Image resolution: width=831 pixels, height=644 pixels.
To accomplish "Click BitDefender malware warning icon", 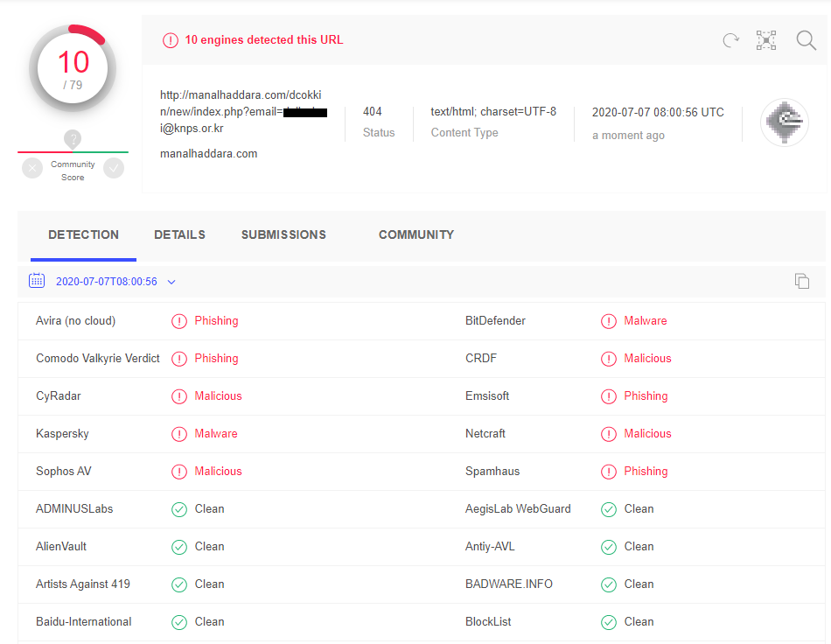I will (609, 321).
